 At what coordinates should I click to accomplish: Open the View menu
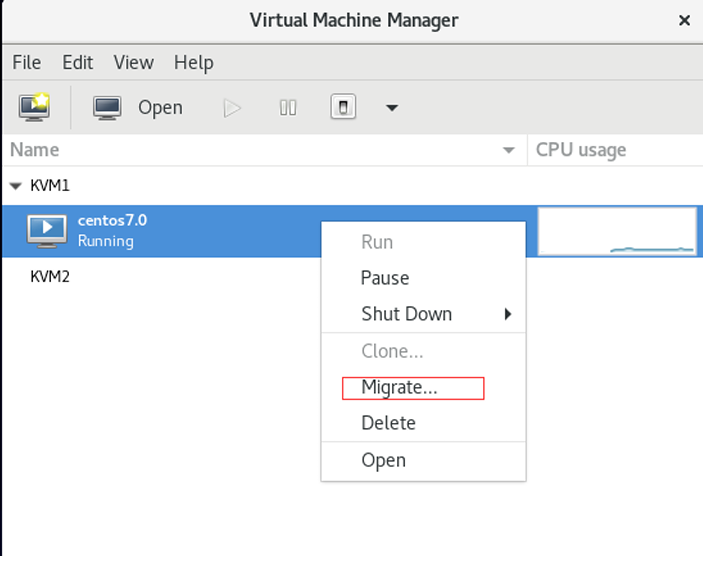click(134, 63)
